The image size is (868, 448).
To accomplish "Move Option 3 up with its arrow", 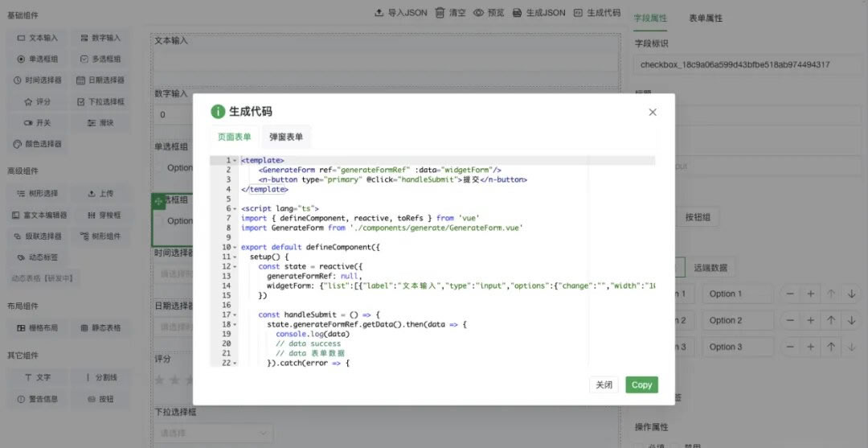I will tap(831, 347).
